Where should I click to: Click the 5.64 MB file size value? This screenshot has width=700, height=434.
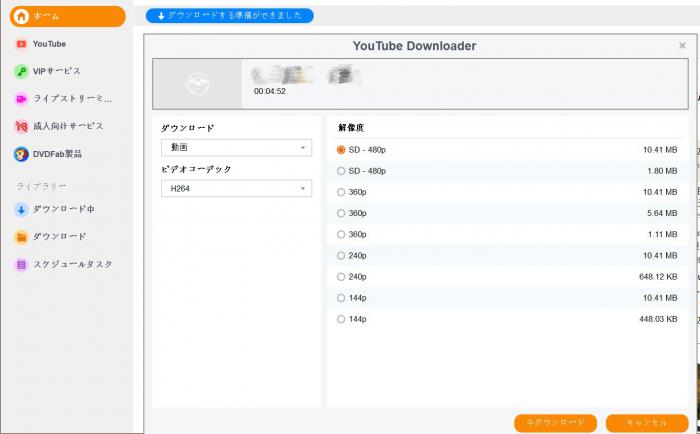click(x=662, y=213)
